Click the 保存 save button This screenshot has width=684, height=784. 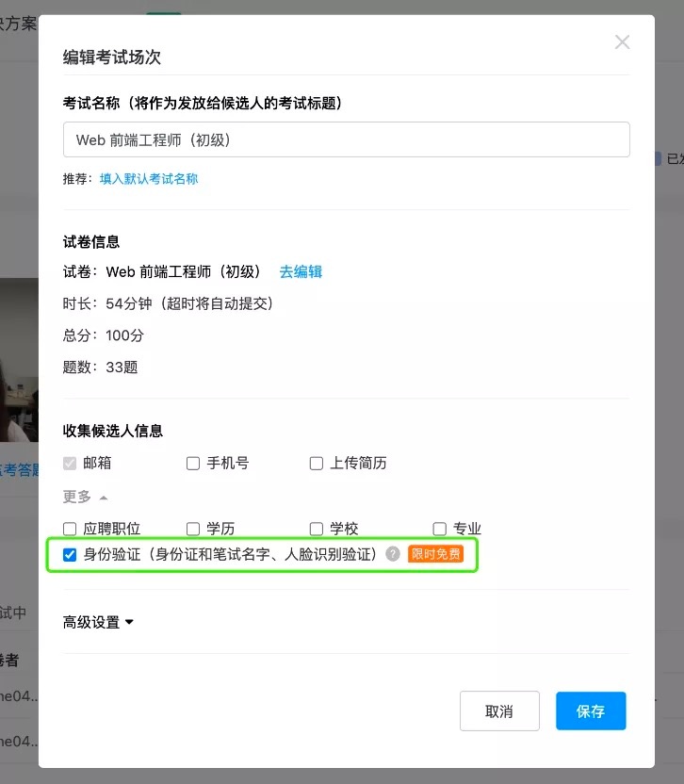591,711
